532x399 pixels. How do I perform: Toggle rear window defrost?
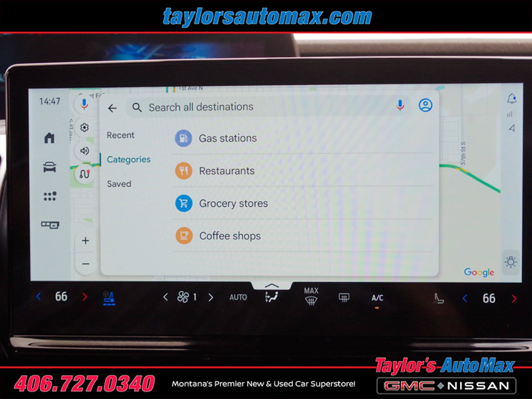coord(344,297)
